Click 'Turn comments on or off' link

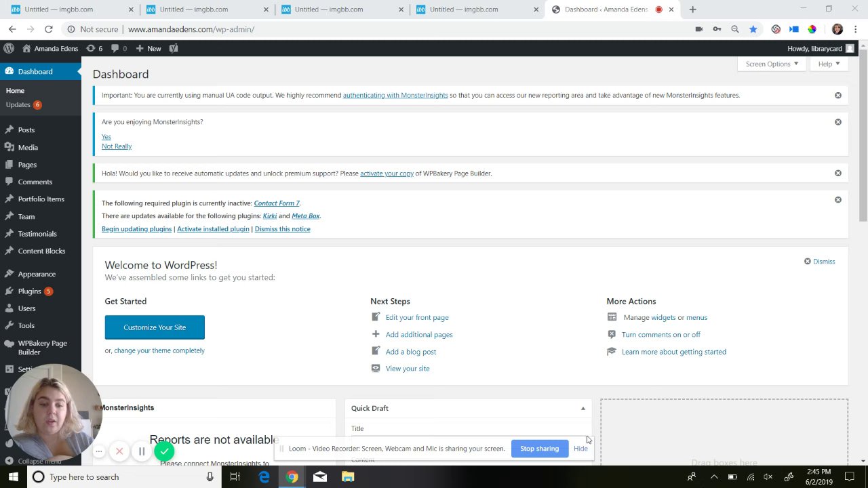point(661,335)
